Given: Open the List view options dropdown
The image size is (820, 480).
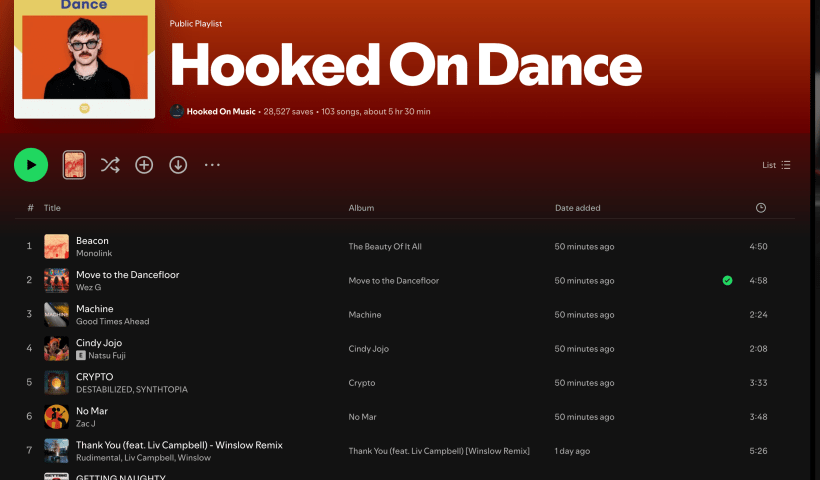Looking at the screenshot, I should coord(776,165).
